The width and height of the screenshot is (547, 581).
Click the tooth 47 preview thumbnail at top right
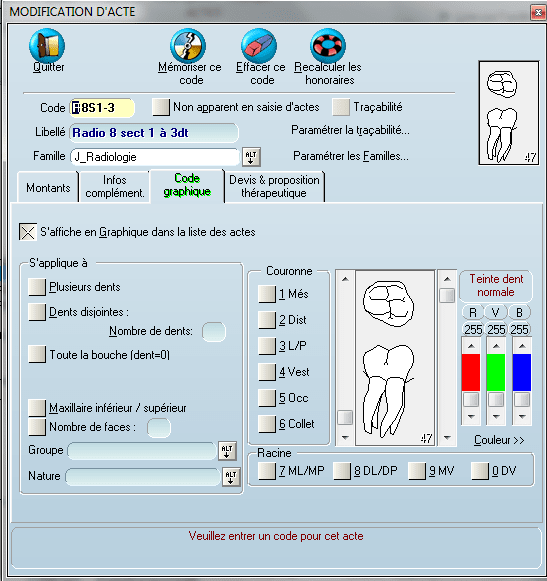click(x=508, y=113)
